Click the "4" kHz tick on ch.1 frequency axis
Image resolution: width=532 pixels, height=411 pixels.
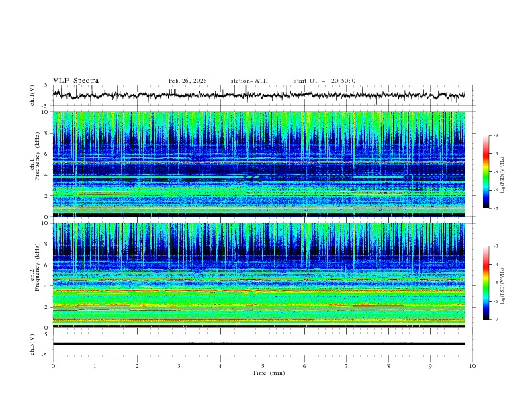click(x=48, y=175)
